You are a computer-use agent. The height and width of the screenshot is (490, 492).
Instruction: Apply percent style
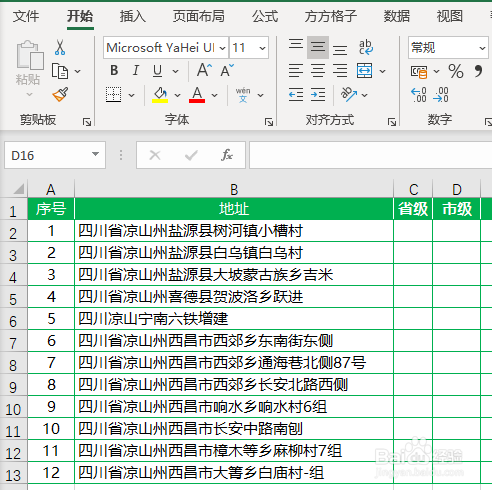456,71
